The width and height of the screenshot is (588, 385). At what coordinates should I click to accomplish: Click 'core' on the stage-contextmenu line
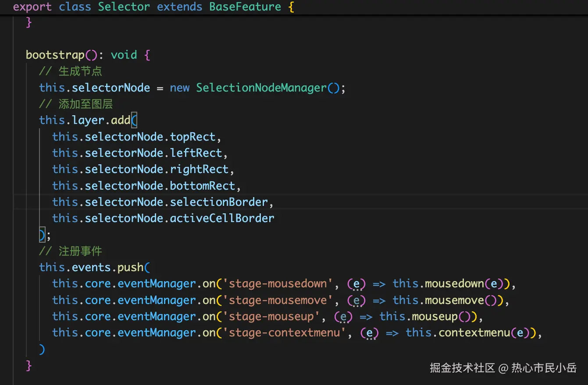click(x=98, y=333)
